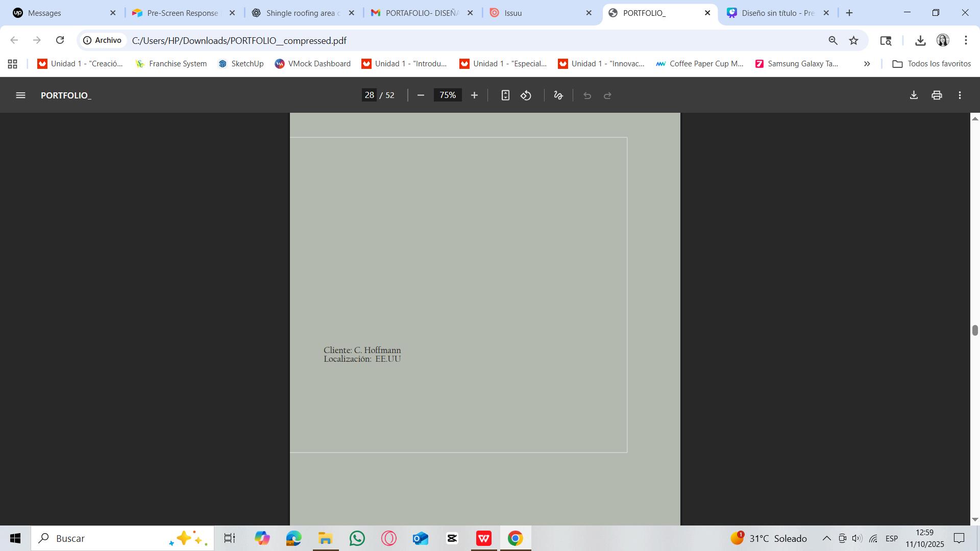Image resolution: width=980 pixels, height=551 pixels.
Task: Download the PDF from viewer toolbar
Action: 914,95
